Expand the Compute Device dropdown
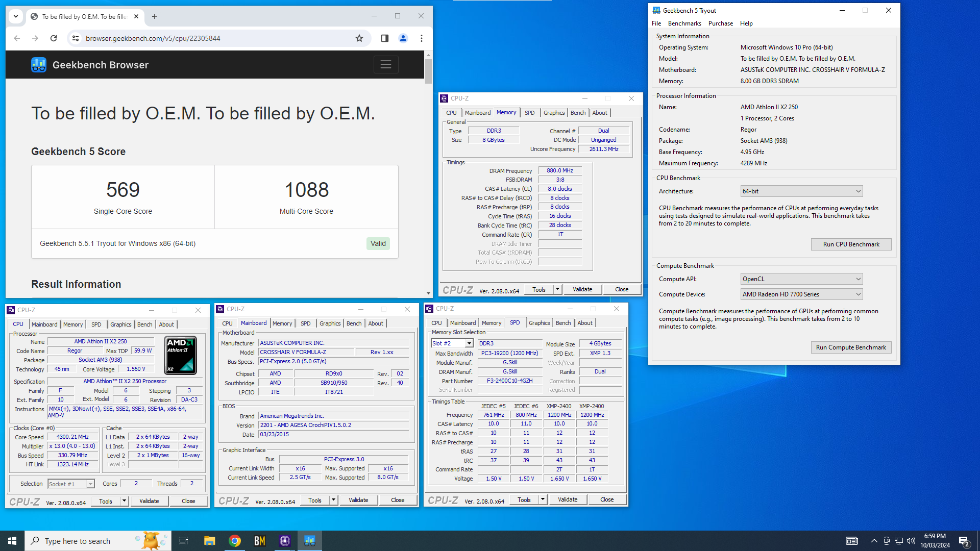The height and width of the screenshot is (551, 980). (x=801, y=294)
